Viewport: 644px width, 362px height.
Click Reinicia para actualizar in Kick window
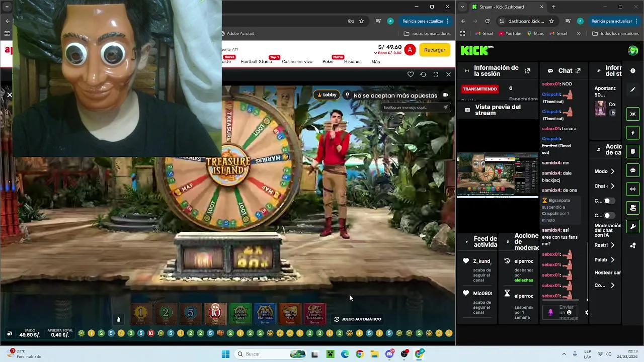tap(611, 21)
